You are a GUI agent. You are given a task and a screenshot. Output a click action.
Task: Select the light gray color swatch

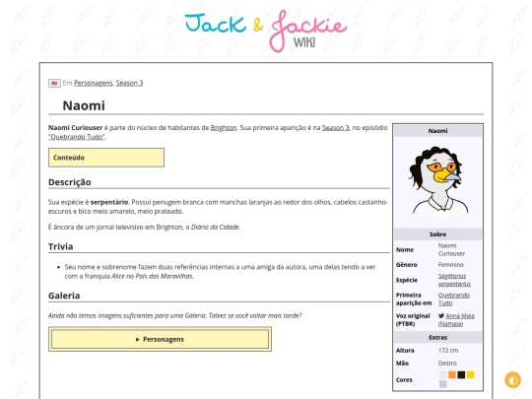point(442,374)
